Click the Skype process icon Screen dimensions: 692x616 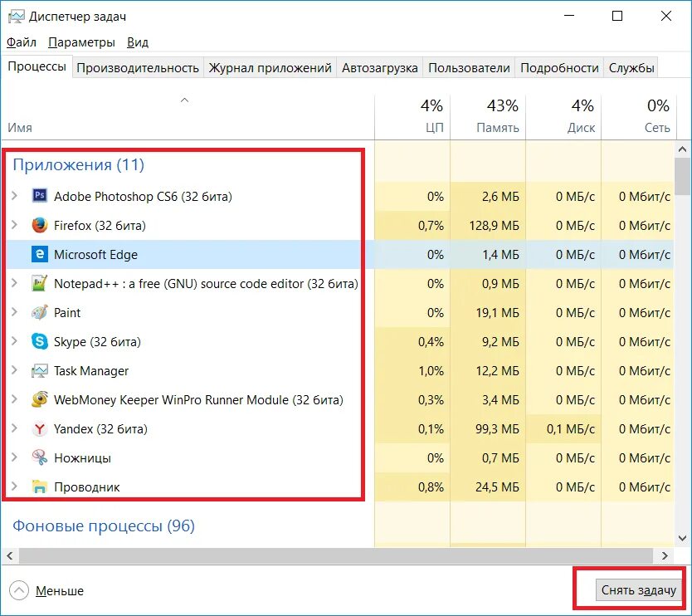point(40,342)
